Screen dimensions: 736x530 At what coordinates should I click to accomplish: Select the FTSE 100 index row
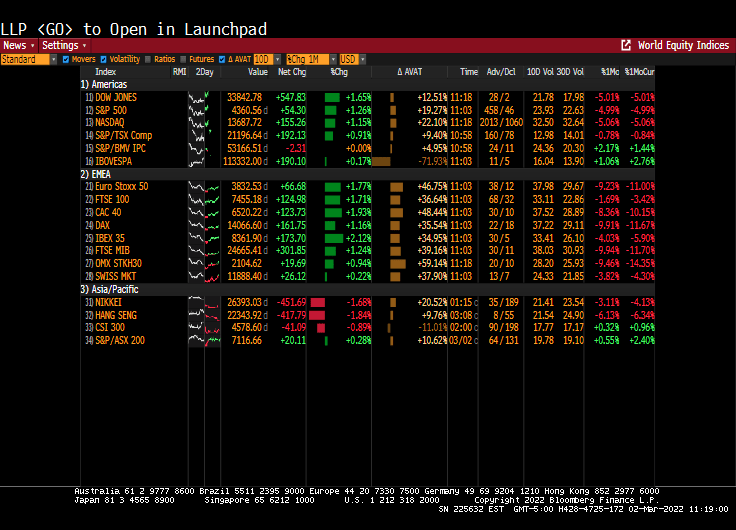tap(112, 199)
